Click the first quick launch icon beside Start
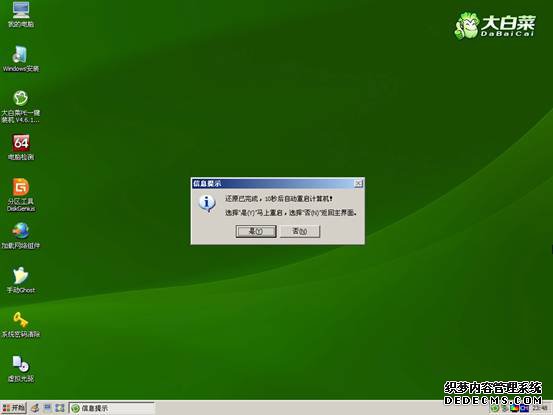The width and height of the screenshot is (553, 415). coord(35,408)
